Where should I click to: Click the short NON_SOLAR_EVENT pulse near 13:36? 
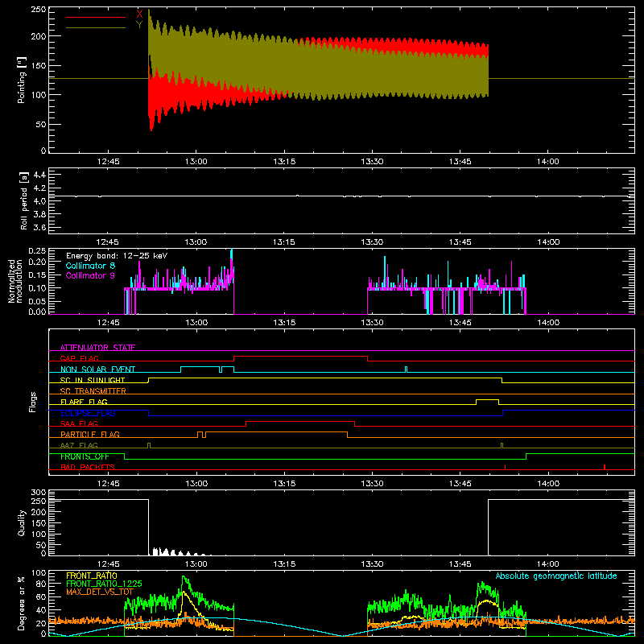click(x=407, y=369)
